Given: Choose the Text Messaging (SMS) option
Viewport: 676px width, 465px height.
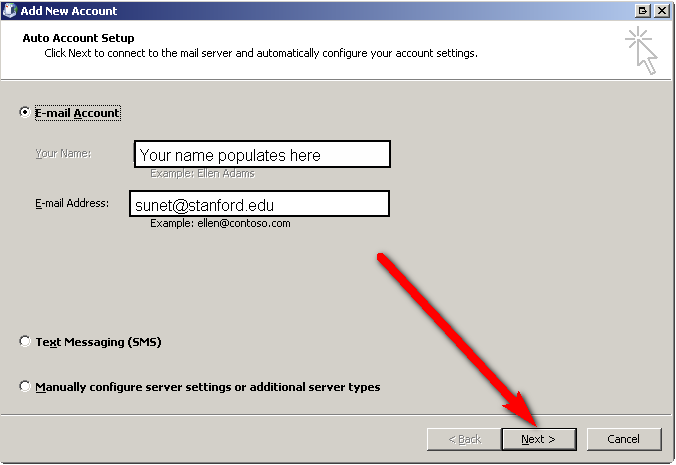Looking at the screenshot, I should tap(25, 342).
